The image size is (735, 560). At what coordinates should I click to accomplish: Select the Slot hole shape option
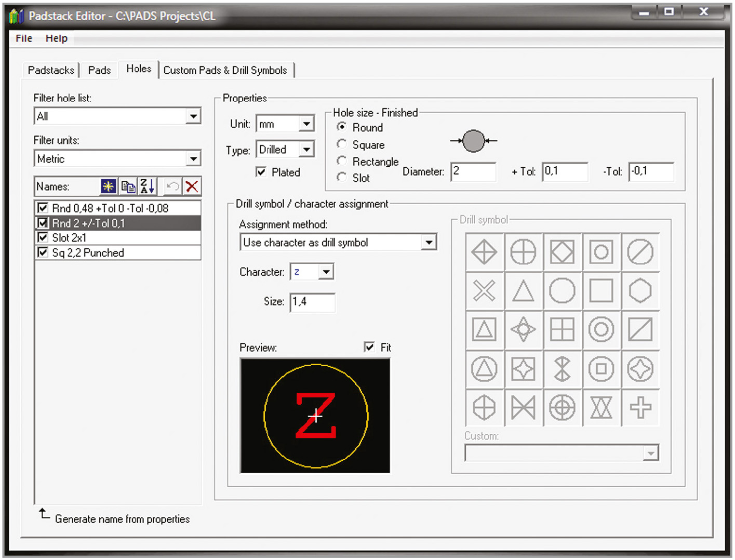(x=342, y=178)
